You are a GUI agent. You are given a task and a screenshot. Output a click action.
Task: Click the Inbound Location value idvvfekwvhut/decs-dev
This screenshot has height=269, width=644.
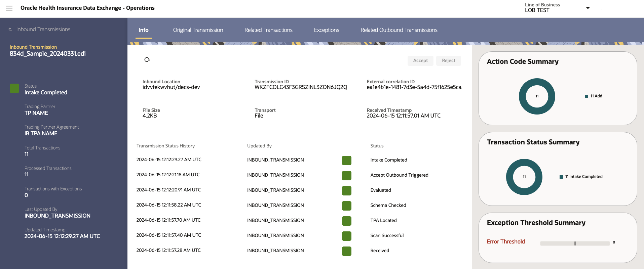(171, 87)
